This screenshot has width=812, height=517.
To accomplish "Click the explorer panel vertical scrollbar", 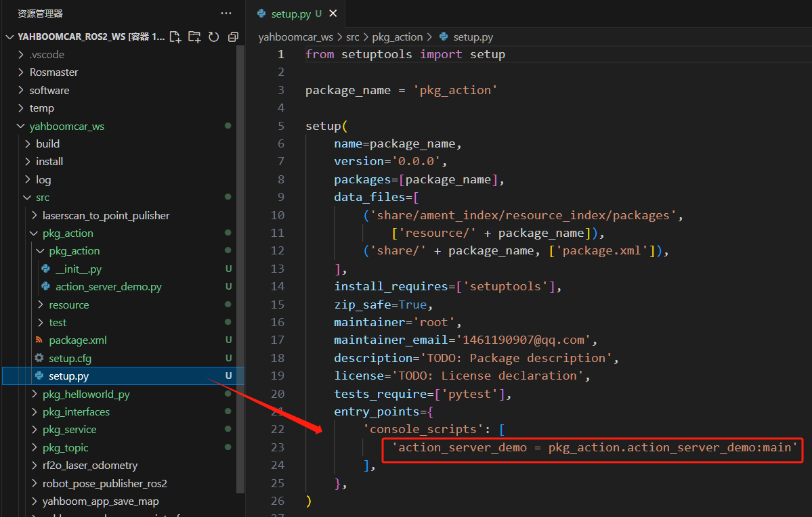I will point(240,269).
